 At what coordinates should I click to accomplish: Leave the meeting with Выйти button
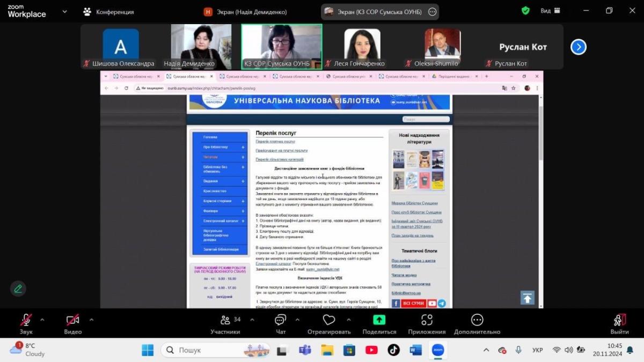point(619,323)
